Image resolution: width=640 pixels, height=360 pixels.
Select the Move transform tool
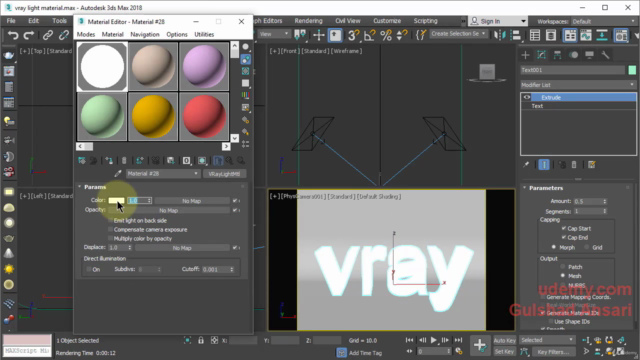(319, 36)
